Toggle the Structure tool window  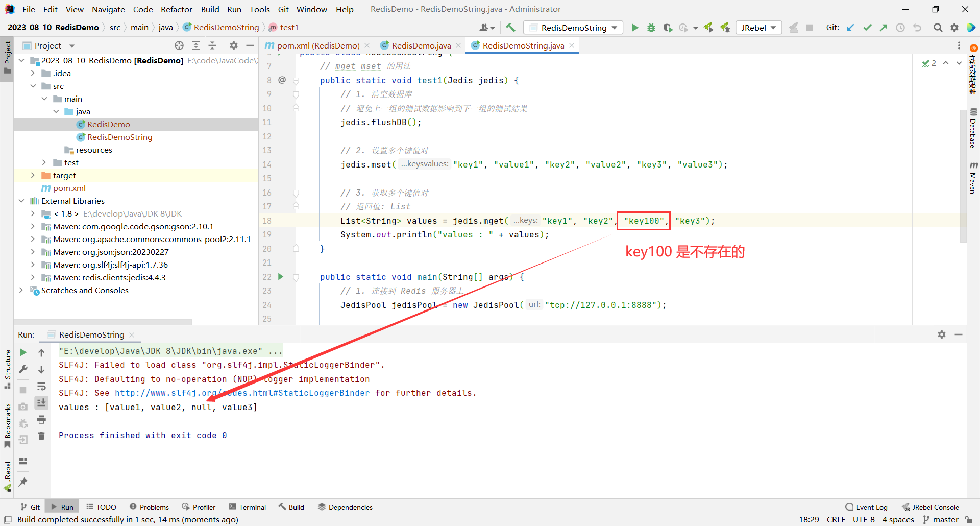(7, 369)
